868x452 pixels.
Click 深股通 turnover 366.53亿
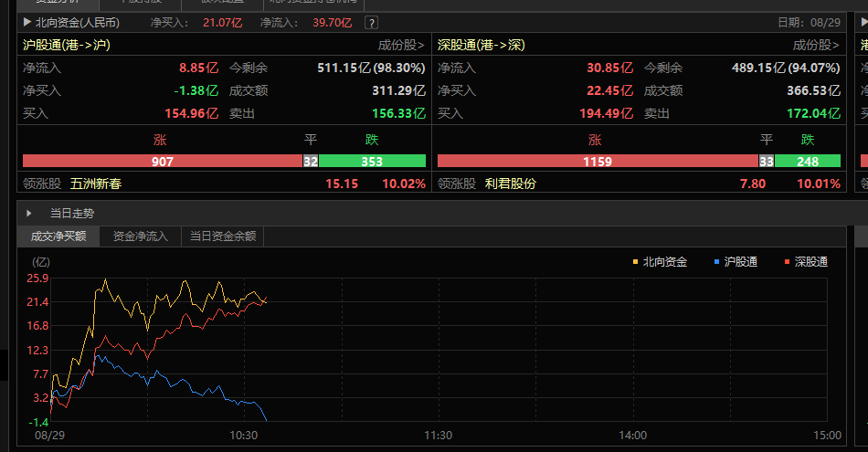pos(813,90)
